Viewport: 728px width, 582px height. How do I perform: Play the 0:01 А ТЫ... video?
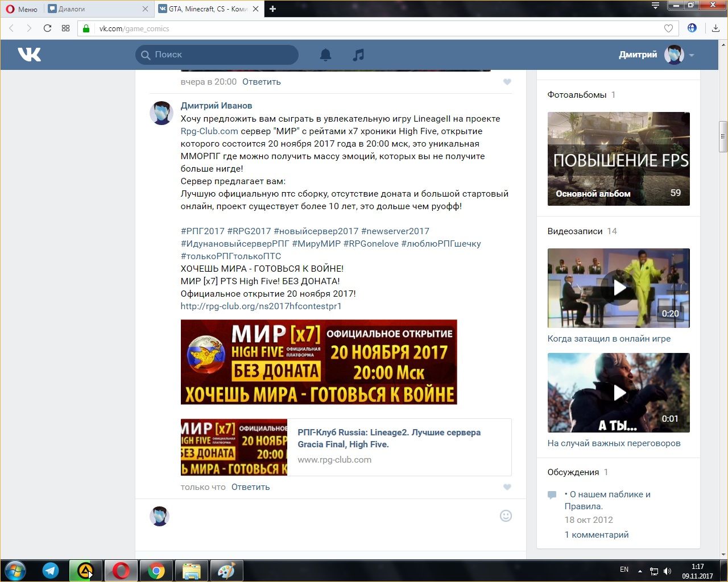pos(619,393)
